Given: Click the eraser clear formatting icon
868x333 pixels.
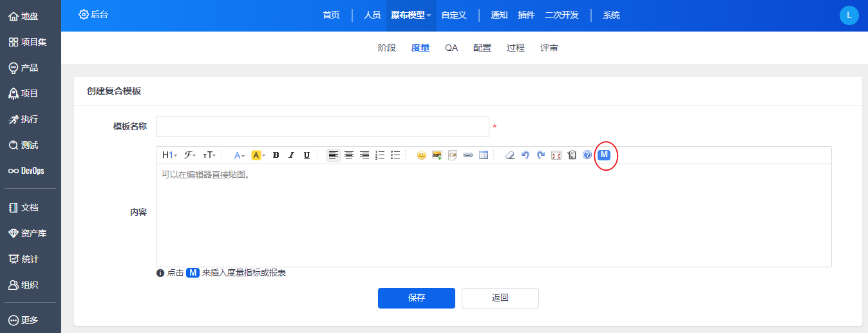Looking at the screenshot, I should pyautogui.click(x=510, y=155).
